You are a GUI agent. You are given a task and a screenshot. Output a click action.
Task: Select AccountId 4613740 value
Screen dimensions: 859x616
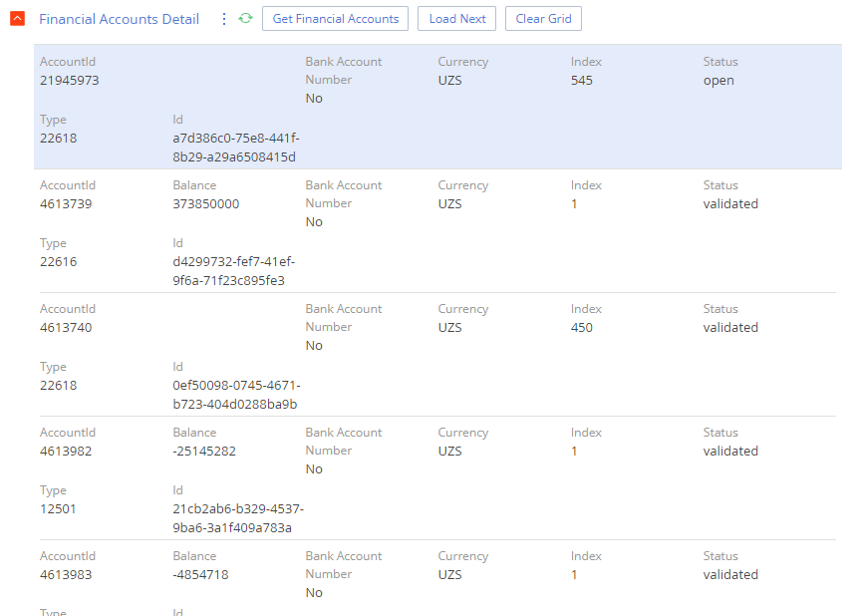click(66, 328)
